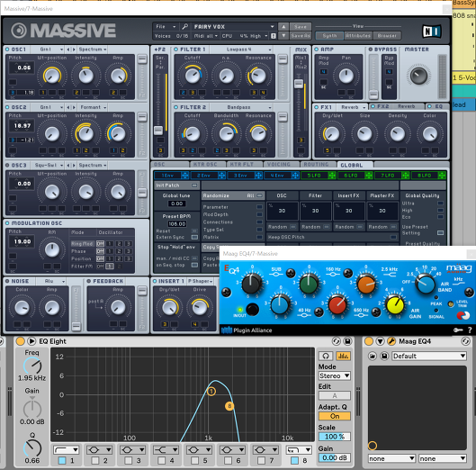This screenshot has width=476, height=470.
Task: Switch to the KTR OSC tab
Action: coord(205,165)
